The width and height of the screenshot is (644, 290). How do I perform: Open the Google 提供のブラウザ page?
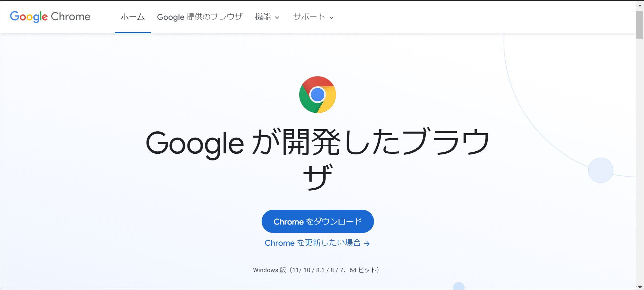click(200, 17)
